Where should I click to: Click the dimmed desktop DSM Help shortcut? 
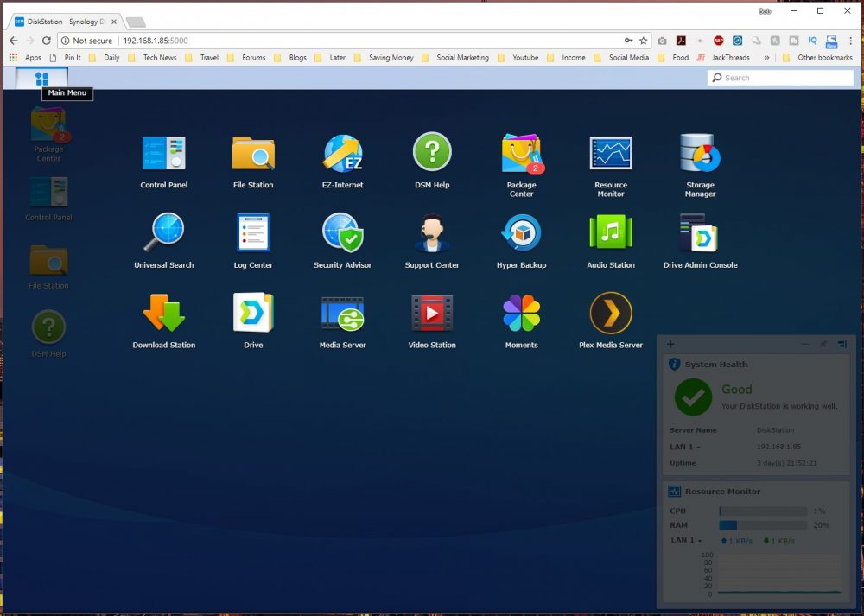48,333
